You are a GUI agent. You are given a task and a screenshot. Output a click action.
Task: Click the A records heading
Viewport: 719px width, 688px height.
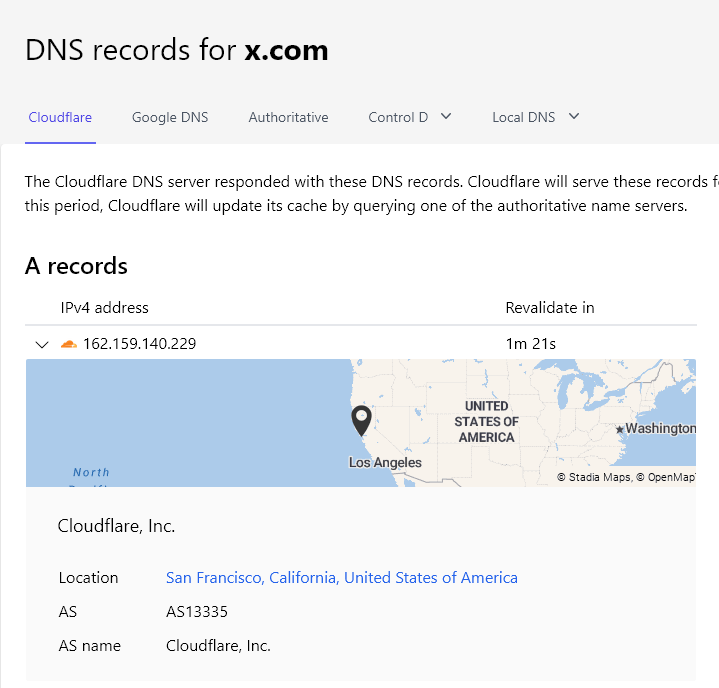[76, 266]
